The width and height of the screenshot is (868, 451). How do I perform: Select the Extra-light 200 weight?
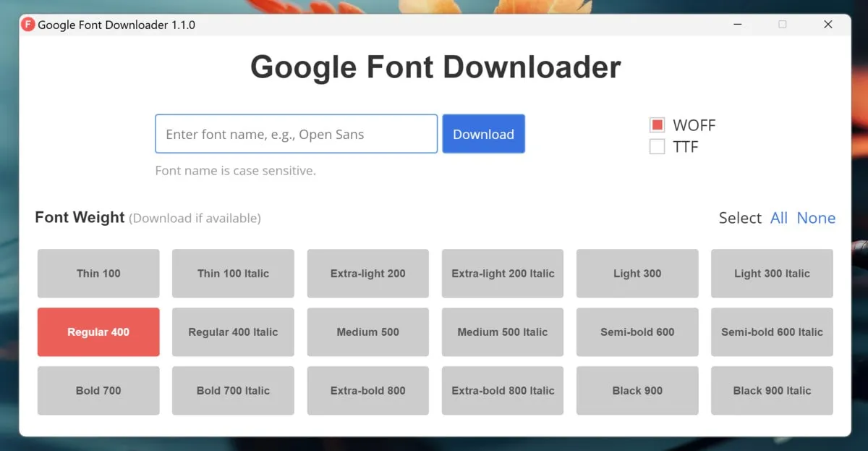point(368,274)
